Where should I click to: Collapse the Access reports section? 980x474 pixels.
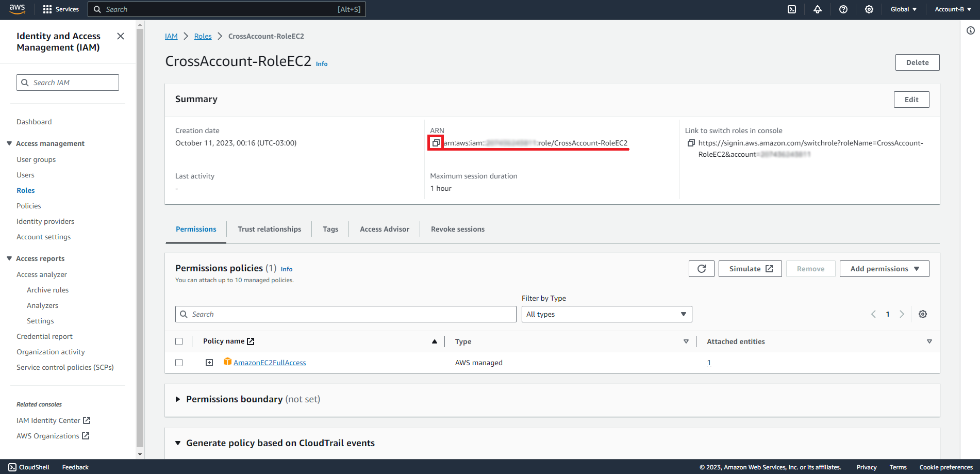(x=9, y=258)
